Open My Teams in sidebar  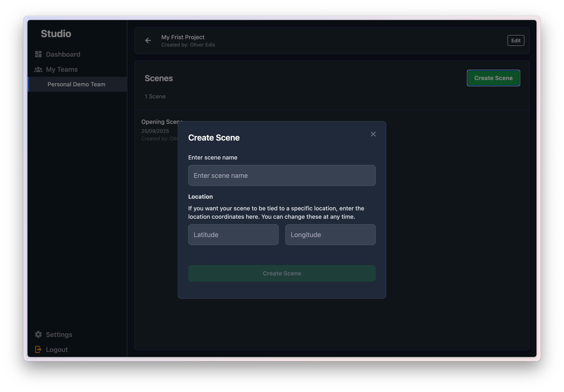point(62,69)
